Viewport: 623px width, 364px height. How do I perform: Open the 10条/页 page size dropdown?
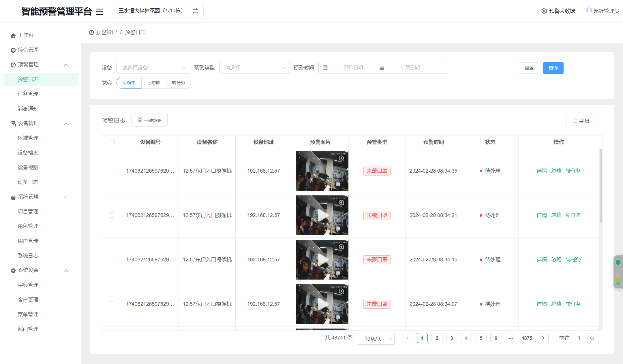tap(376, 339)
